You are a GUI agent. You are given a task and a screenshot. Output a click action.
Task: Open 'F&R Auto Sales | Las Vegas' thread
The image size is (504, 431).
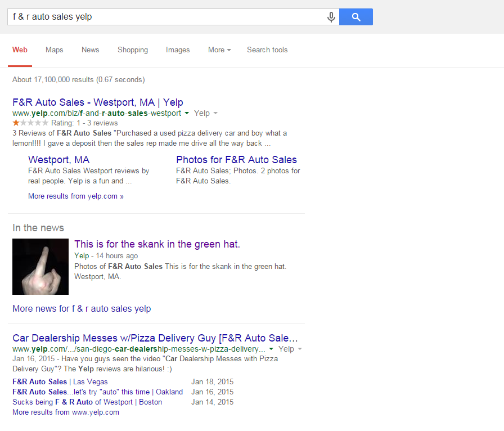(x=60, y=382)
